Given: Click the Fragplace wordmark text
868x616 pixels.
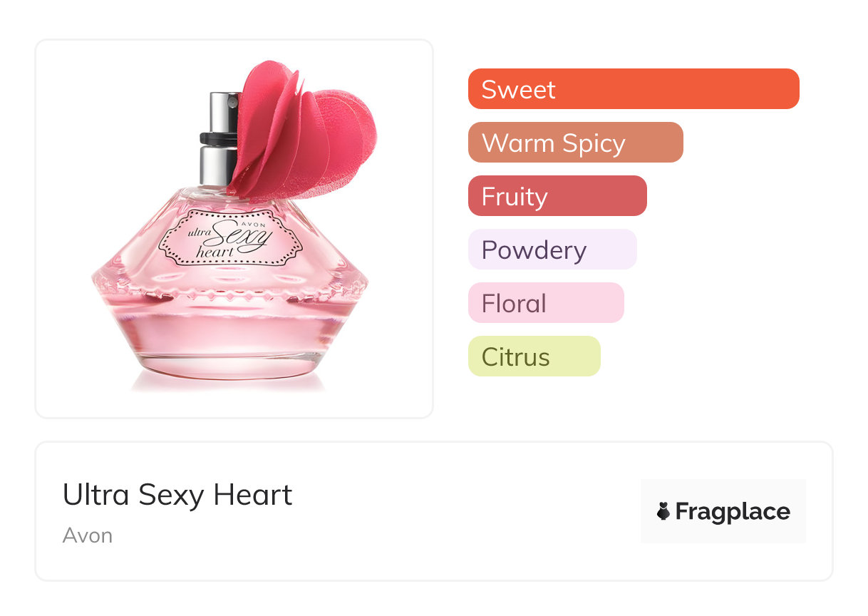Looking at the screenshot, I should click(733, 511).
